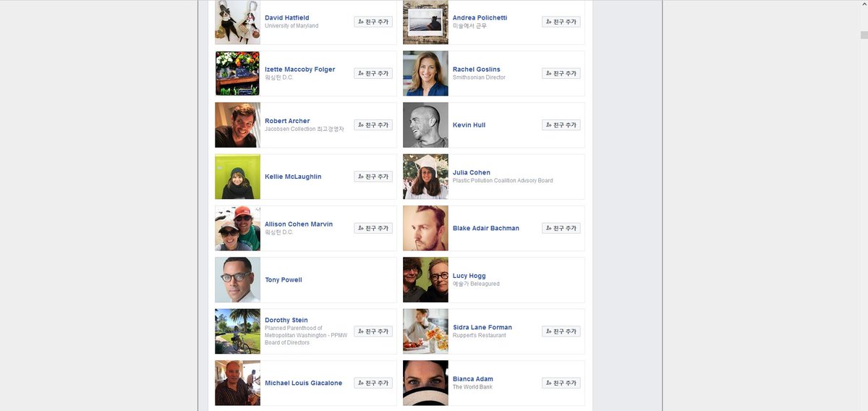
Task: Click 친구 추가 for Sidra Lane Forman
Action: click(561, 331)
